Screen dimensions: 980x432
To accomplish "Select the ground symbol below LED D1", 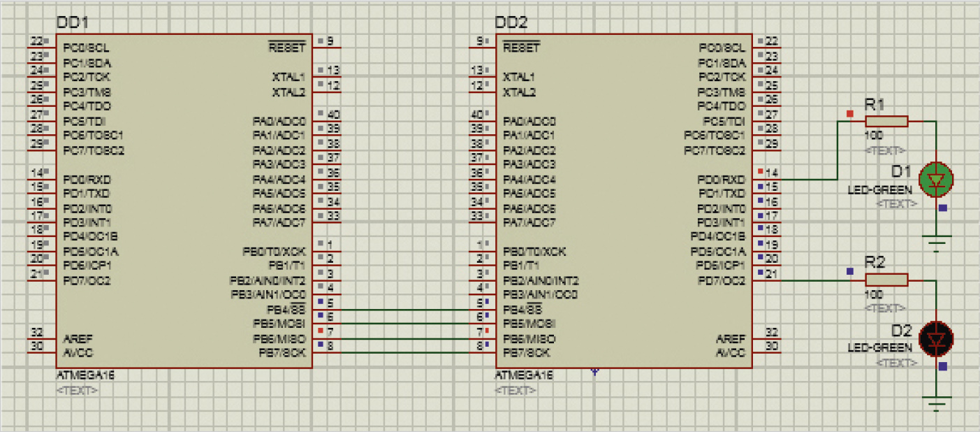I will click(936, 244).
